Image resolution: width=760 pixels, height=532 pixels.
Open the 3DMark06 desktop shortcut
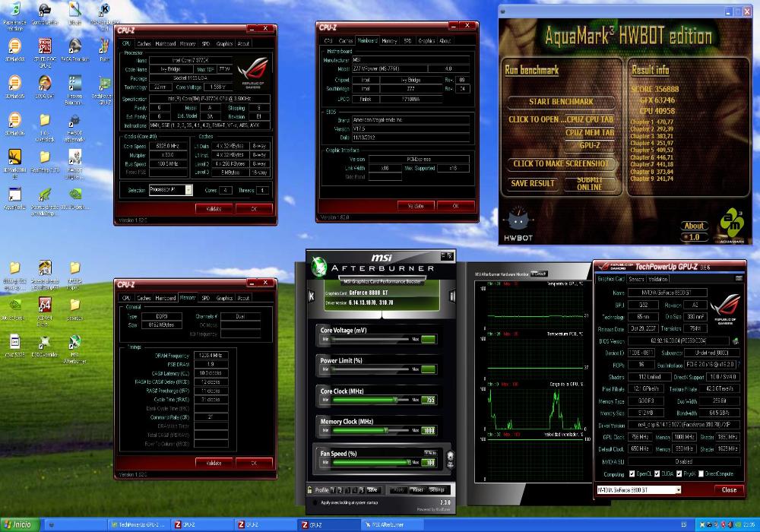click(x=14, y=124)
